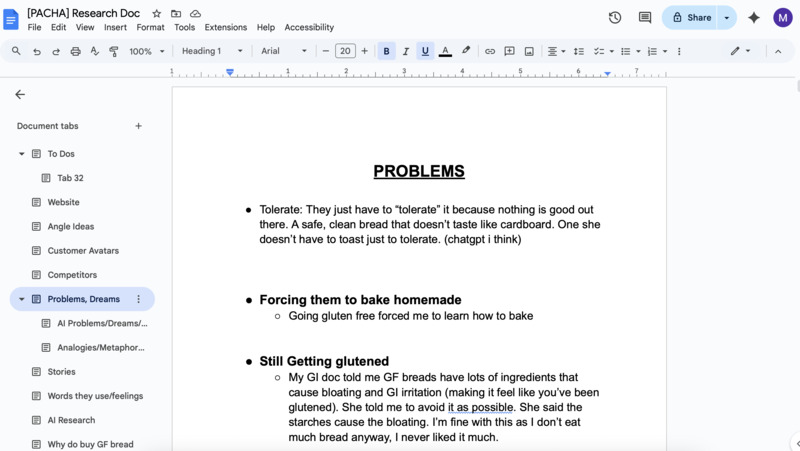Open tab options for Problems, Dreams

coord(138,299)
